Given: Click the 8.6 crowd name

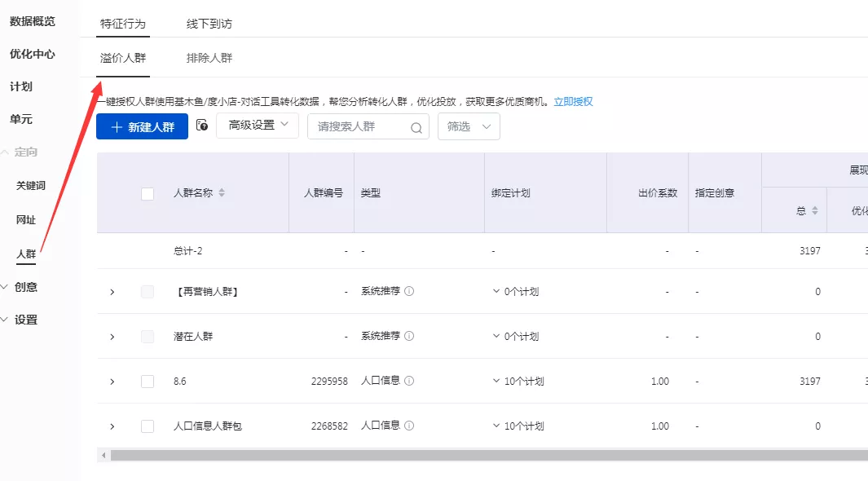Looking at the screenshot, I should [x=179, y=382].
